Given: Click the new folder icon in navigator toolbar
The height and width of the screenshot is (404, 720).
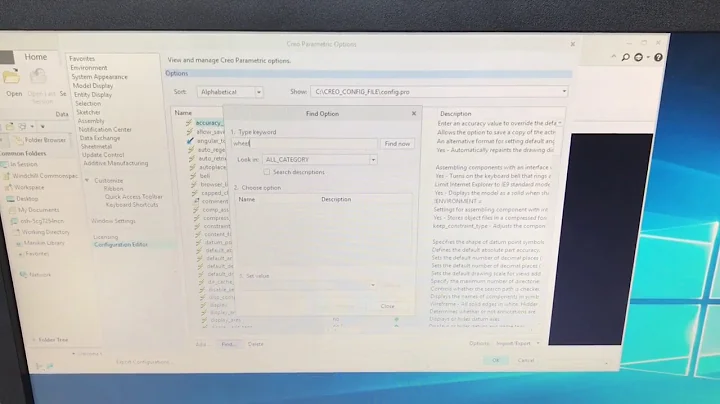Looking at the screenshot, I should click(10, 126).
